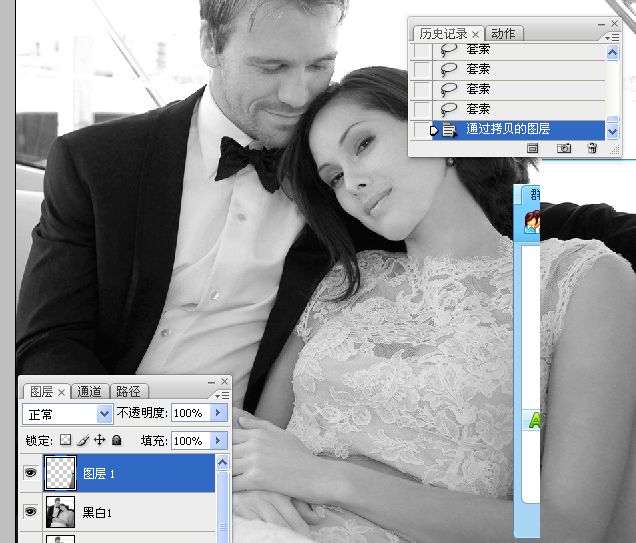The image size is (636, 543).
Task: Minimize the history panel
Action: coord(601,24)
